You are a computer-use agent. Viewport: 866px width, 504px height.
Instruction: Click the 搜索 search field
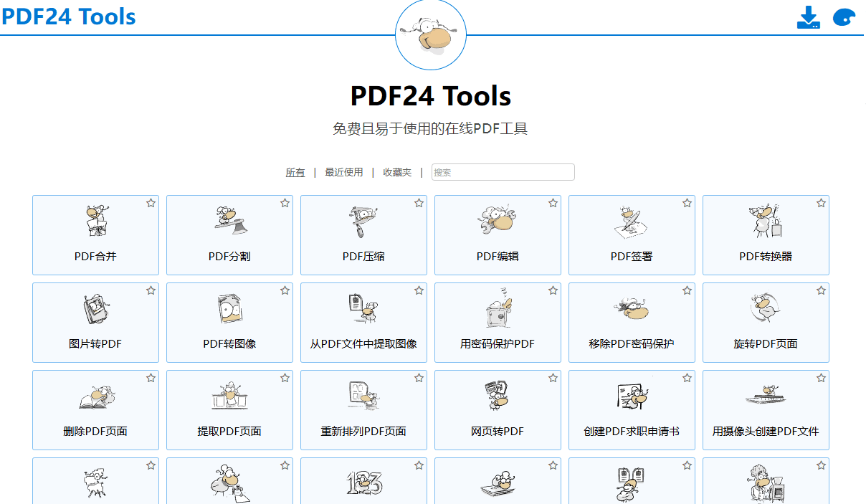[503, 172]
